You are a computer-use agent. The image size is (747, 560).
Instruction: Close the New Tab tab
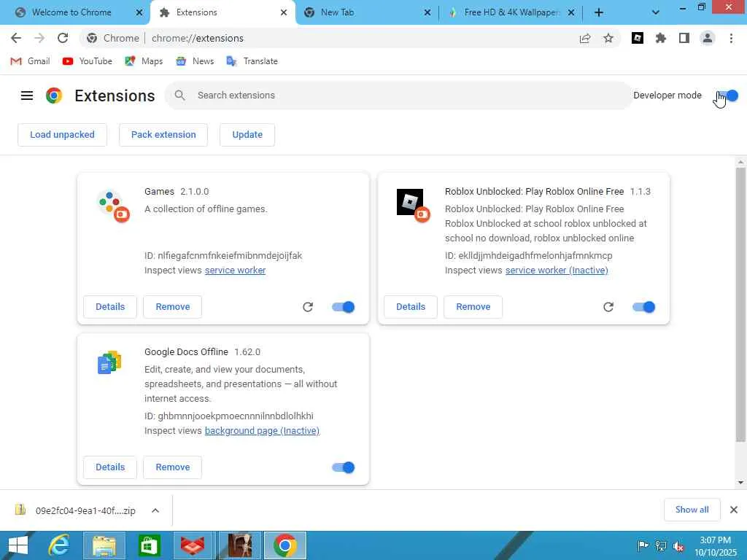click(x=427, y=12)
